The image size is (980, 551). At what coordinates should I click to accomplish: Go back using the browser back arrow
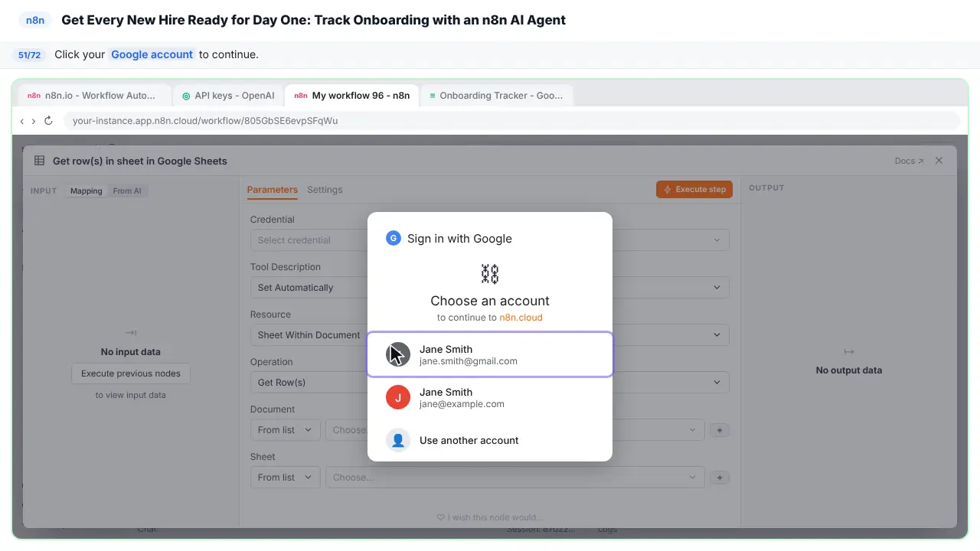tap(22, 121)
